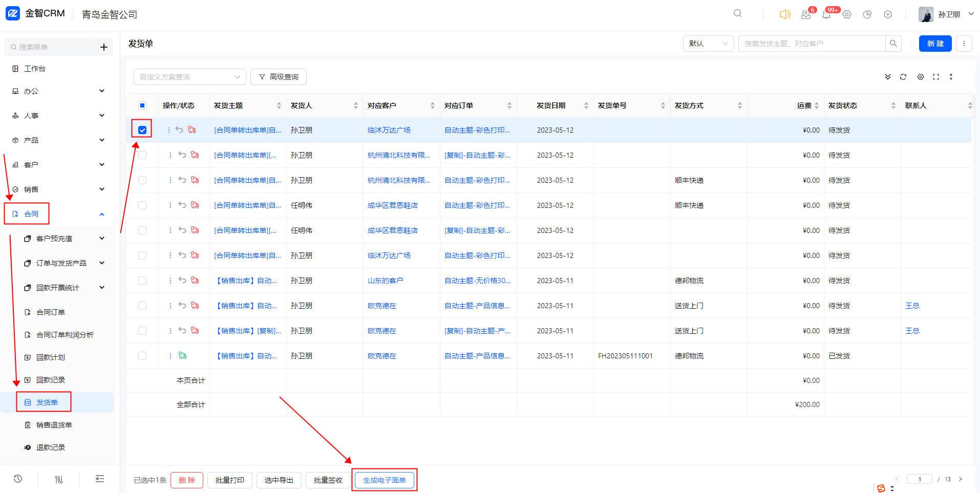Click the add menu plus icon

pos(104,47)
